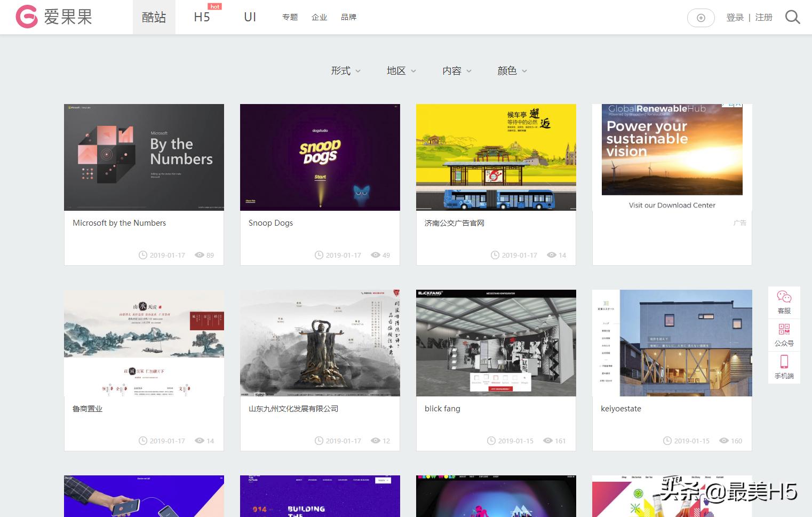
Task: Open the WeChat 客服 sidebar icon
Action: tap(784, 302)
